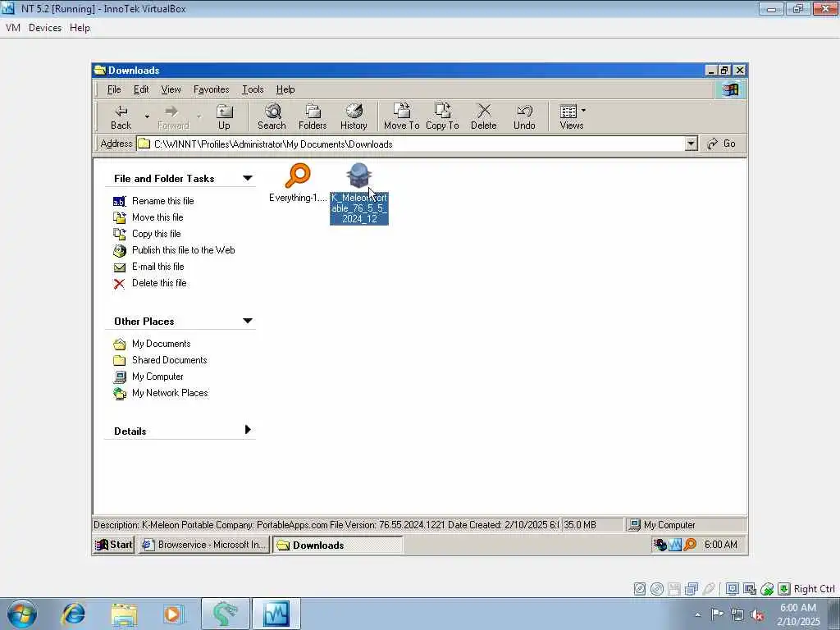Open Internet Explorer from host taskbar
Viewport: 840px width, 630px height.
click(73, 614)
